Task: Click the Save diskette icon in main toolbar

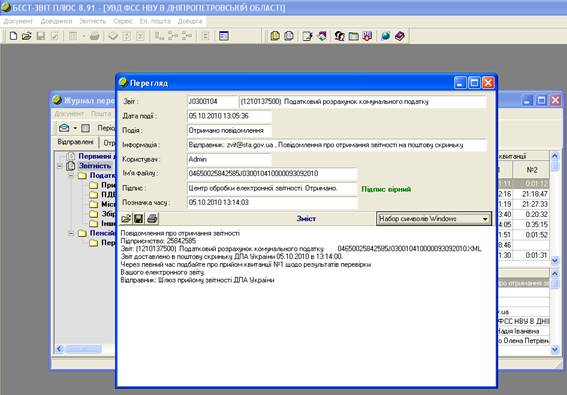Action: pyautogui.click(x=40, y=36)
